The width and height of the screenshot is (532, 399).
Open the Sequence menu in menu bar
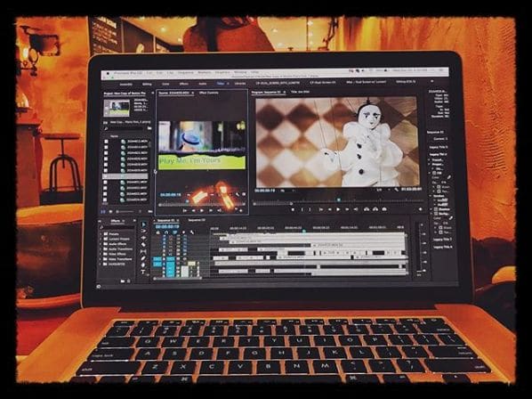click(x=186, y=72)
